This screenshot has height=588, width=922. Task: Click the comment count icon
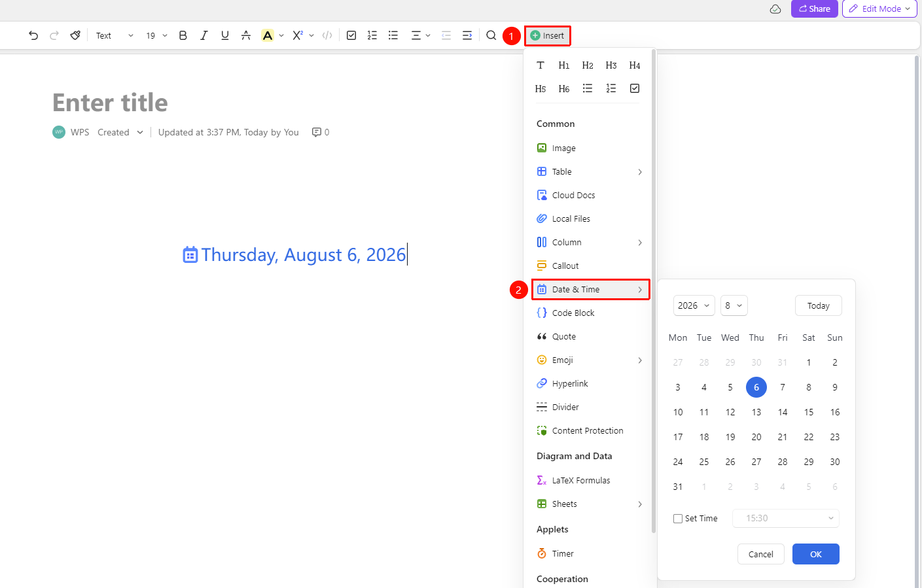tap(317, 132)
